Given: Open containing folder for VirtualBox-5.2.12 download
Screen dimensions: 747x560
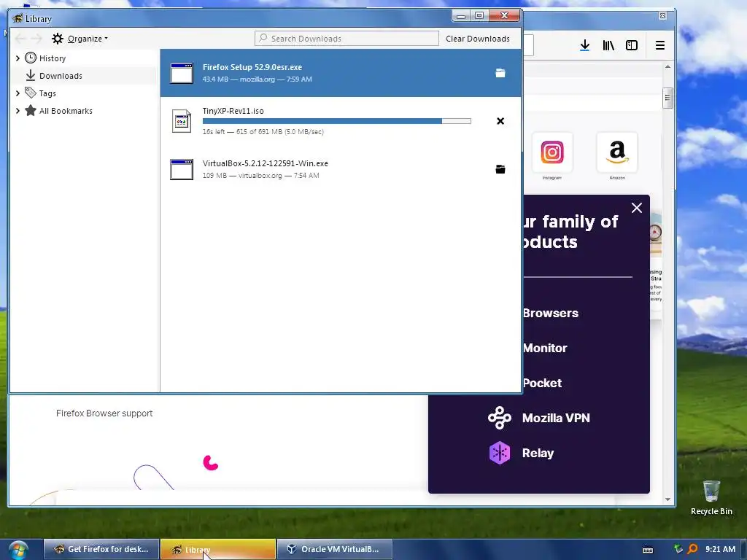Looking at the screenshot, I should click(x=500, y=169).
